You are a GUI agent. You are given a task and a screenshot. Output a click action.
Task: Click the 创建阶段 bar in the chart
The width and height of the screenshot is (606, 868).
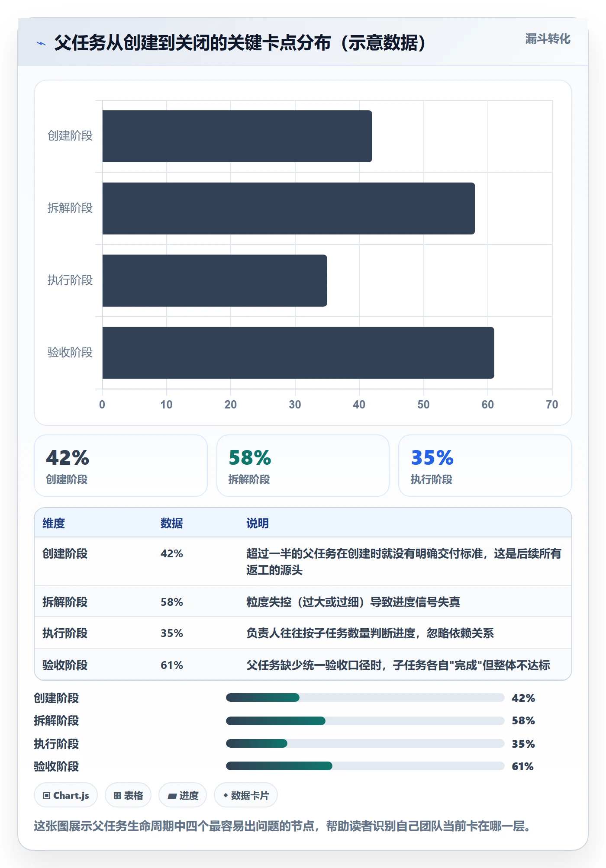coord(237,136)
